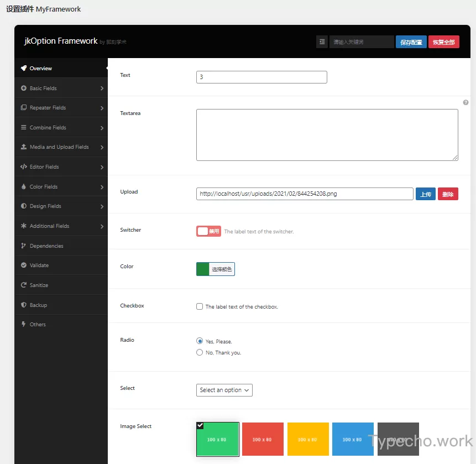Click the lightning bolt icon beside Others

point(24,325)
